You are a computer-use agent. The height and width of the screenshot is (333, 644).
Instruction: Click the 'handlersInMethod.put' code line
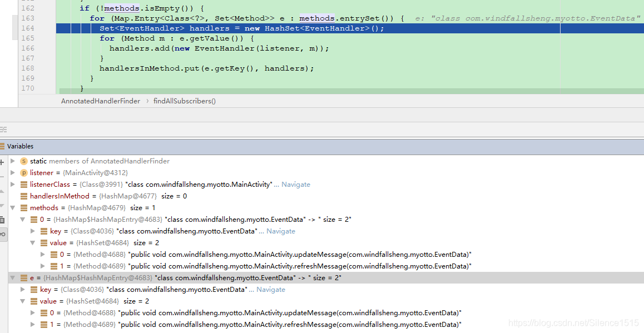[x=206, y=68]
